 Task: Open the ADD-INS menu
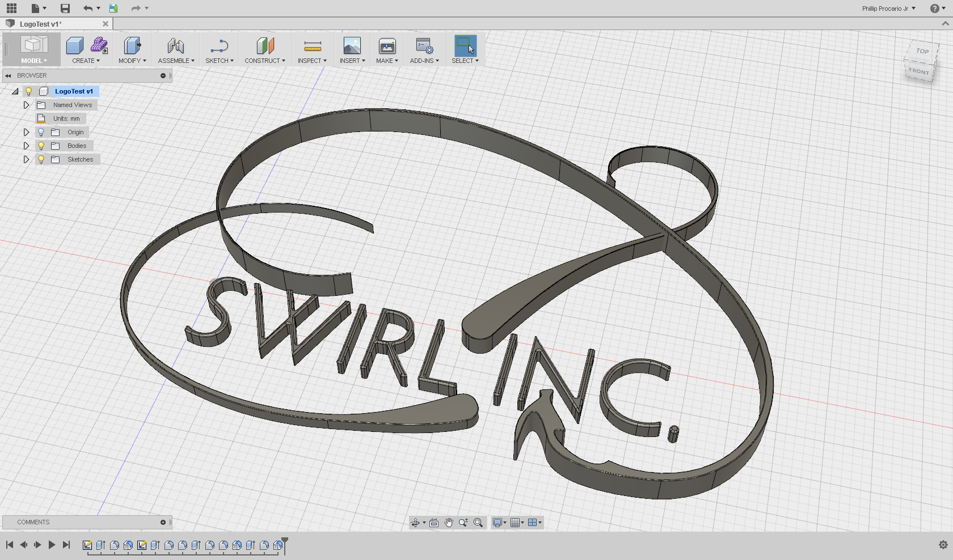click(424, 61)
